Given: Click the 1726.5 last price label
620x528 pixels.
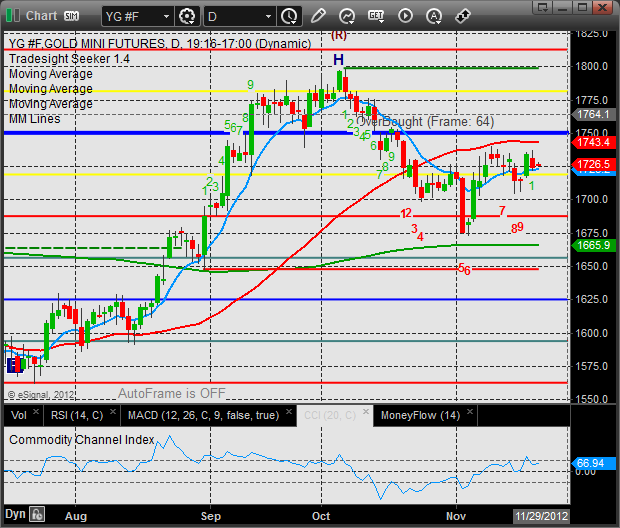Looking at the screenshot, I should tap(594, 164).
